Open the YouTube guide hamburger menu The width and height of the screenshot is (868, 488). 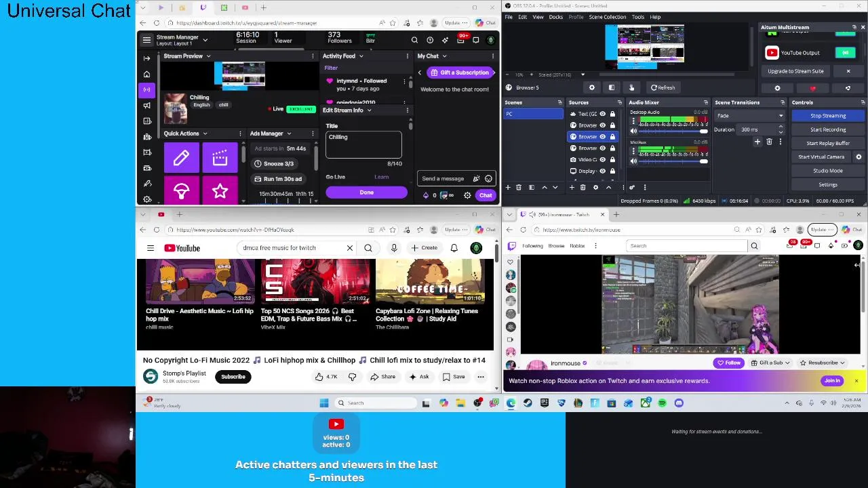(151, 248)
